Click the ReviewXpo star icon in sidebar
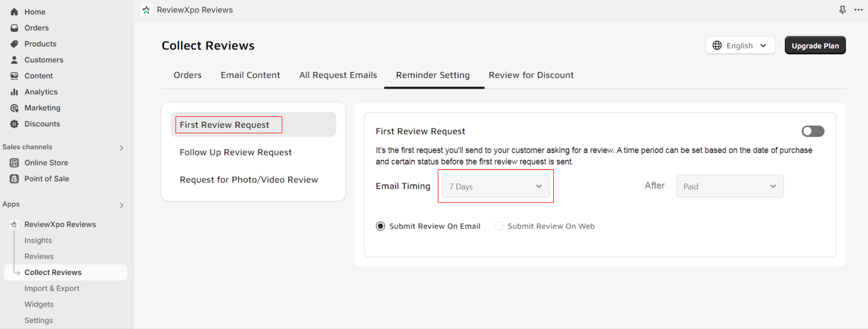 14,224
